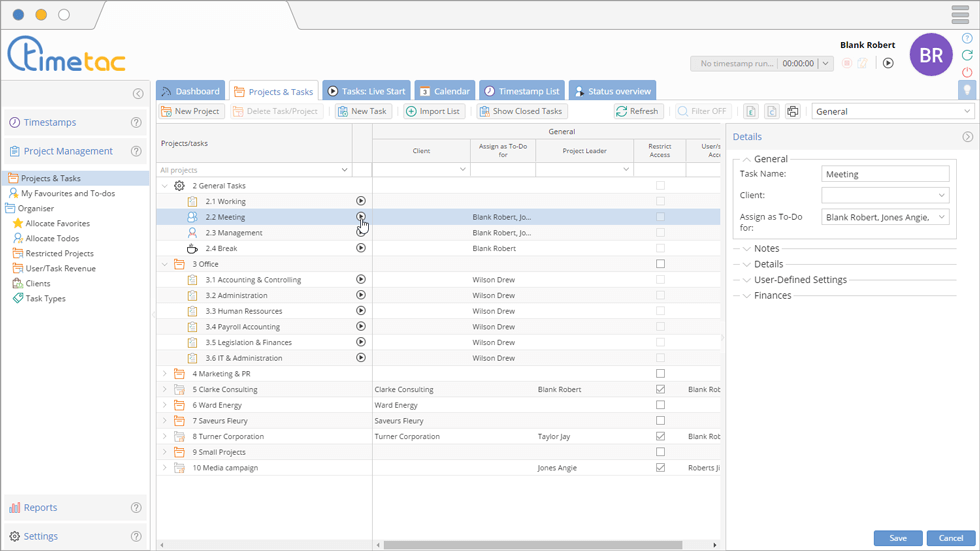Check Restrict Access for 7 Saveurs Fleury
The height and width of the screenshot is (551, 980).
click(660, 420)
